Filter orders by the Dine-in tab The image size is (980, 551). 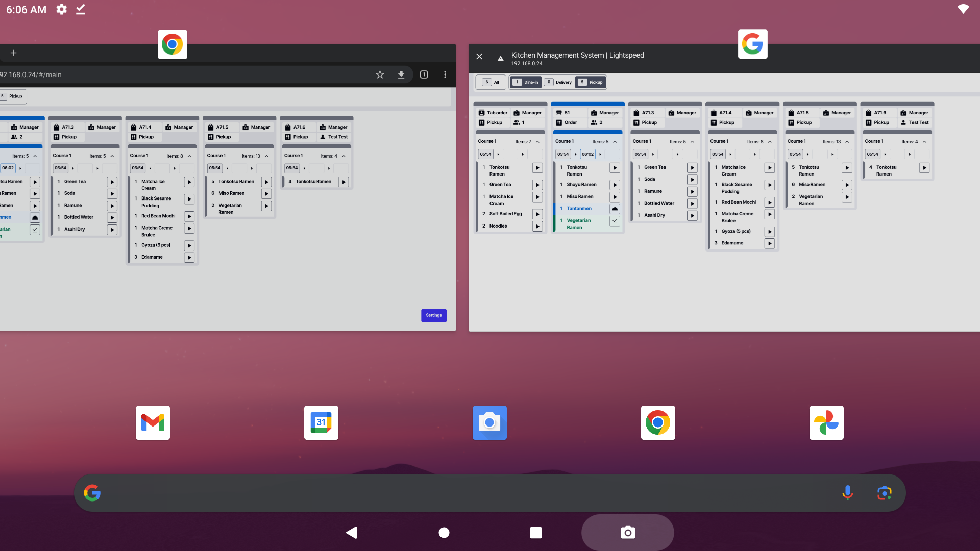click(x=526, y=82)
